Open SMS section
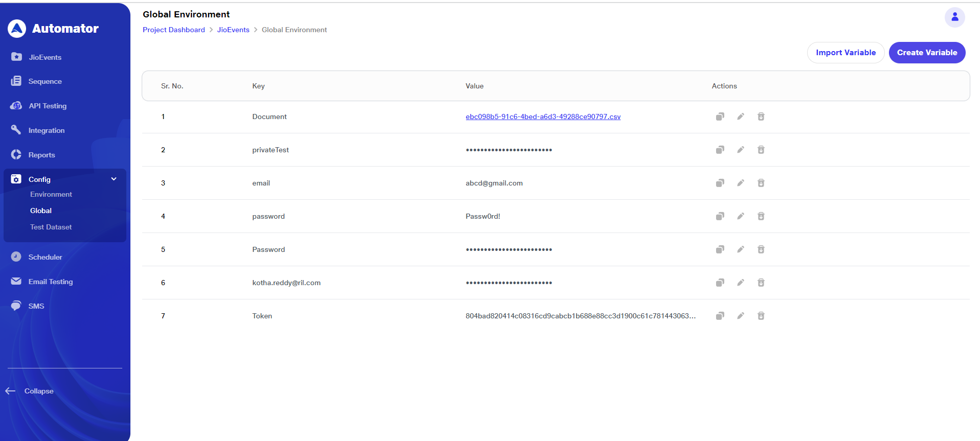Viewport: 980px width, 441px height. pyautogui.click(x=36, y=306)
